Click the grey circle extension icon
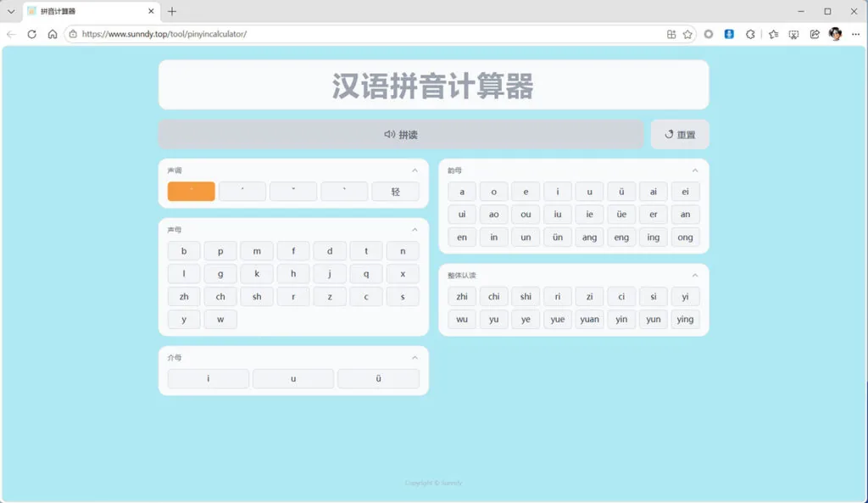868x503 pixels. tap(709, 34)
